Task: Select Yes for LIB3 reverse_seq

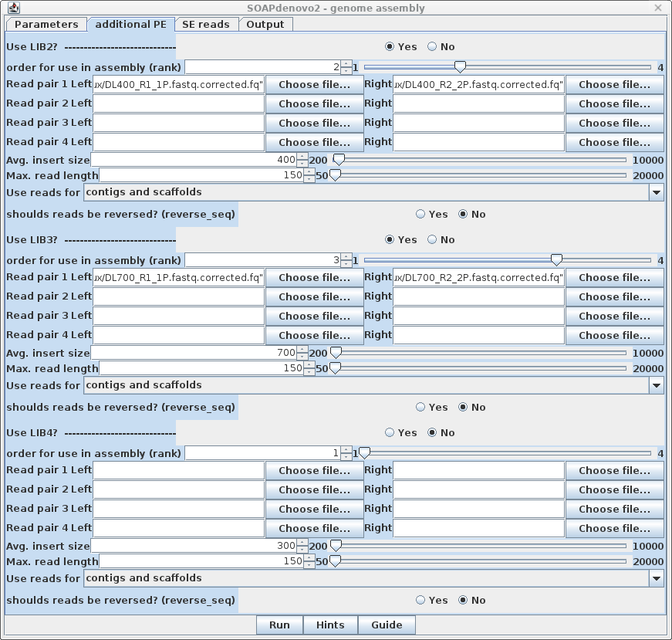Action: [x=420, y=407]
